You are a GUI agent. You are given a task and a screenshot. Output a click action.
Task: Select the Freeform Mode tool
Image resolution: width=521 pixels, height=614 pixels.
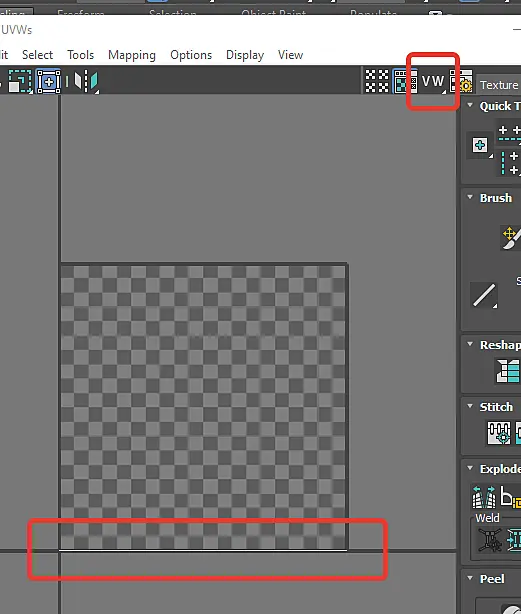click(x=49, y=81)
